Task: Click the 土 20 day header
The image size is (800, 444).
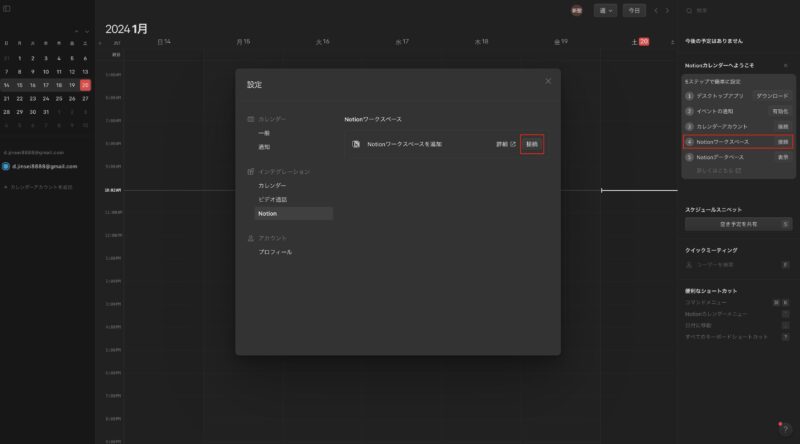Action: 640,42
